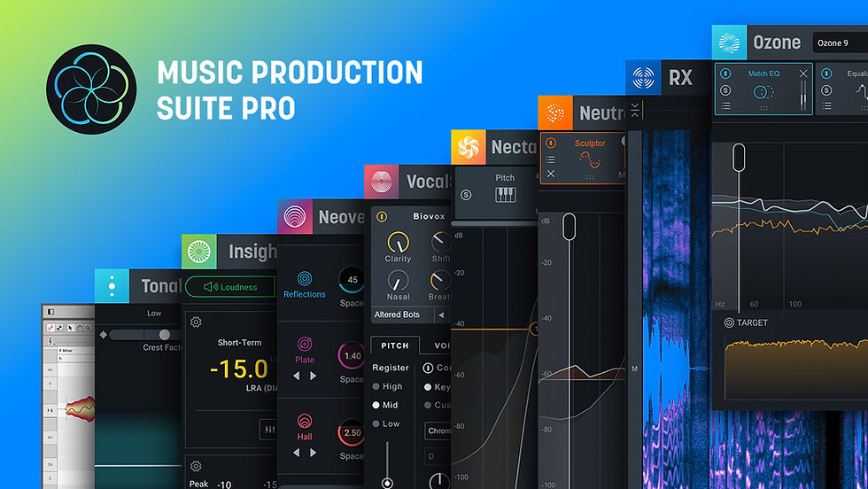Image resolution: width=868 pixels, height=489 pixels.
Task: Open the Chromatic scale dropdown
Action: click(x=438, y=431)
